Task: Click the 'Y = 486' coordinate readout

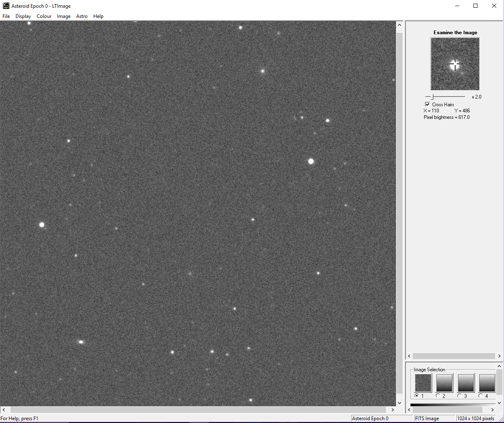Action: pos(462,111)
